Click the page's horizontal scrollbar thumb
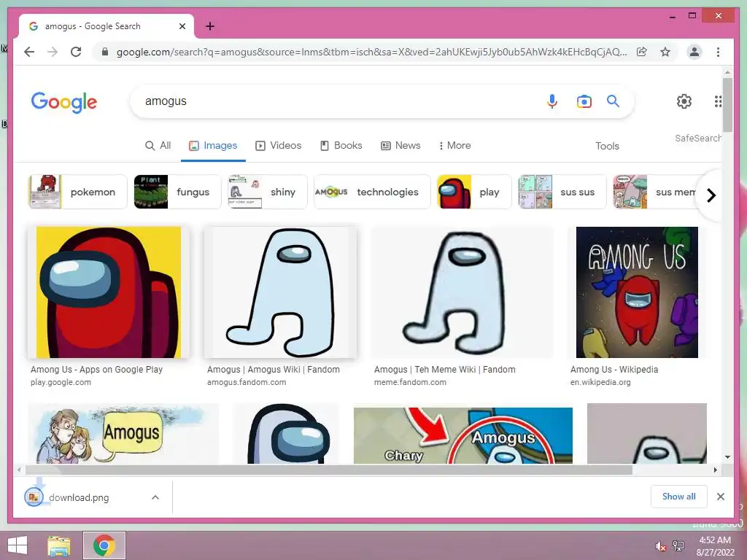 [x=329, y=470]
